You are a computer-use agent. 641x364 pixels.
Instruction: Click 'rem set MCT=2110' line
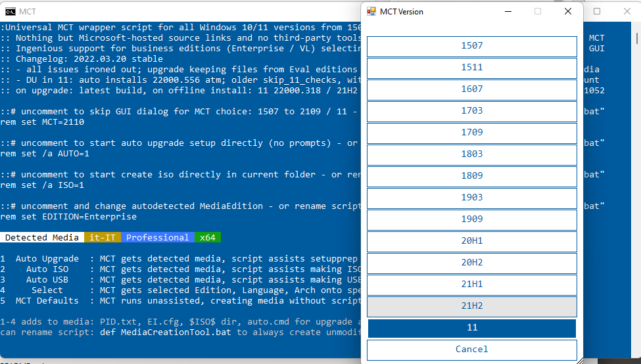[x=42, y=122]
